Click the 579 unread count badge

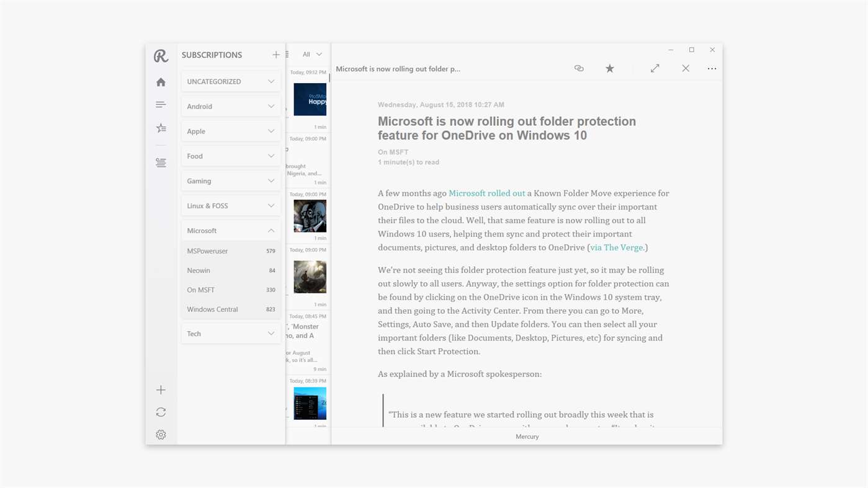(271, 251)
